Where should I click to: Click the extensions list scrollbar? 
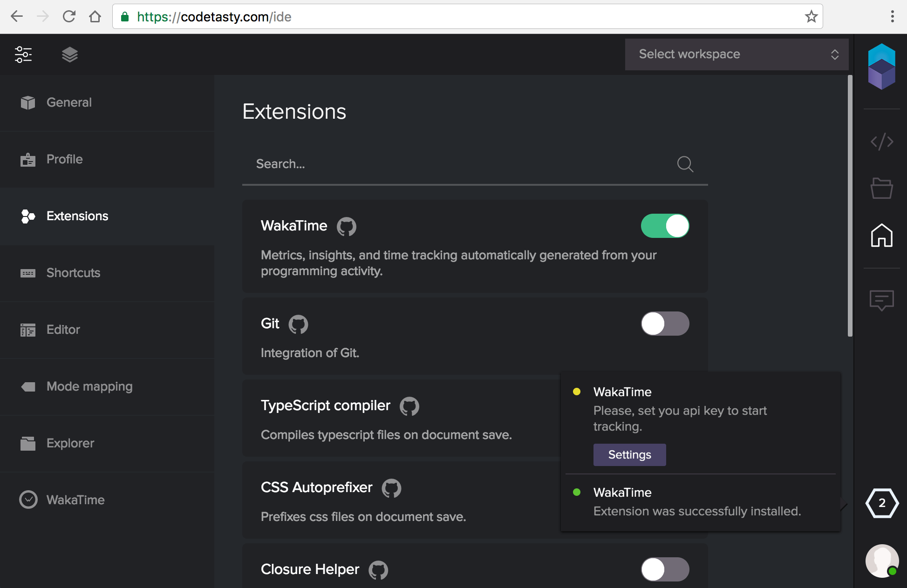coord(850,205)
